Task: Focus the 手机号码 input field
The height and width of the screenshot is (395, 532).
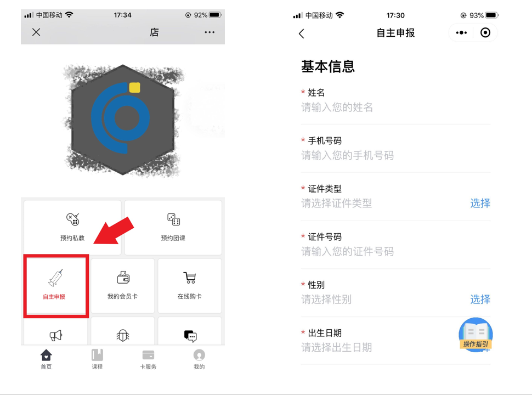Action: 395,155
